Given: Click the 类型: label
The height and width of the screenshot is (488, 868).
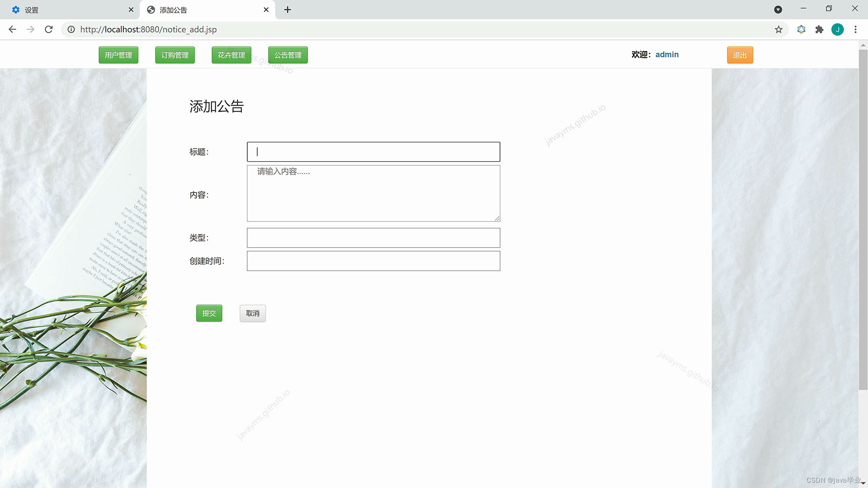Looking at the screenshot, I should (199, 238).
